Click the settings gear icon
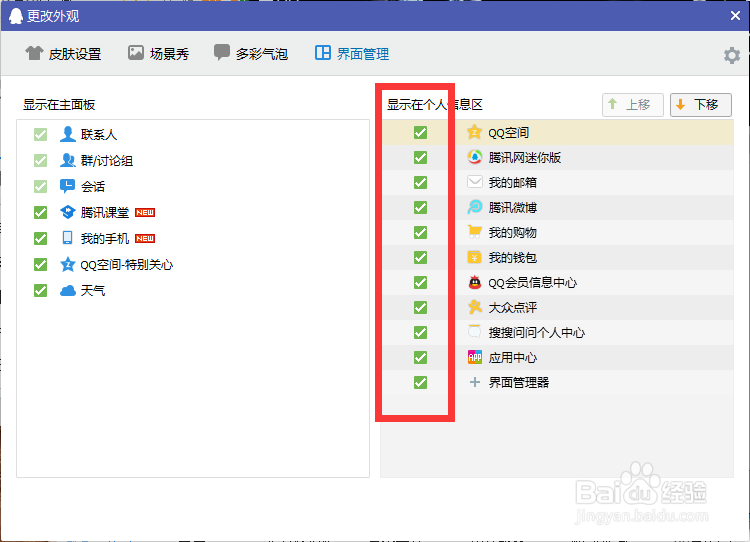The image size is (750, 542). pyautogui.click(x=731, y=55)
